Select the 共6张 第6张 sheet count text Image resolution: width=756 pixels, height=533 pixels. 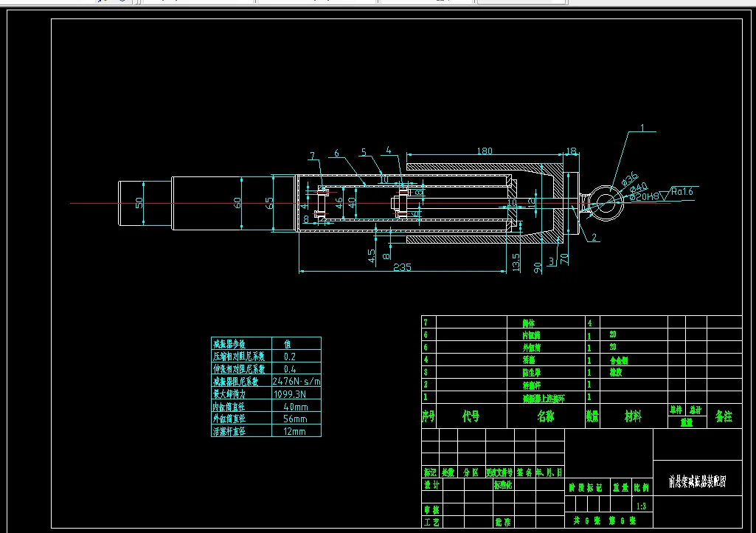click(605, 521)
